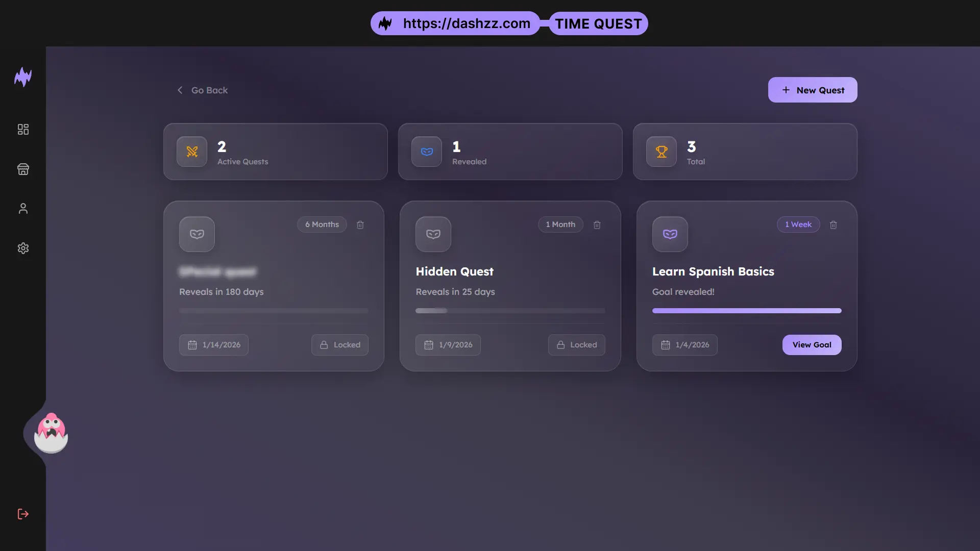This screenshot has width=980, height=551.
Task: Open settings via the gear icon
Action: tap(23, 248)
